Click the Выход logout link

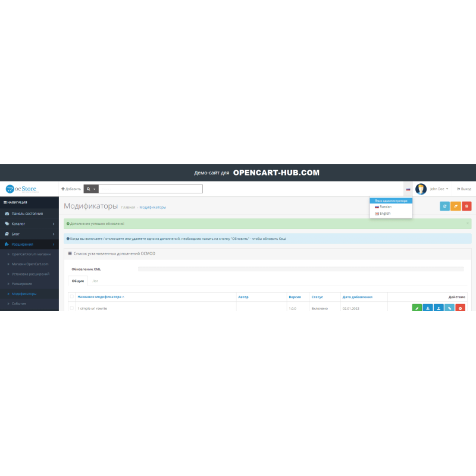tap(464, 188)
